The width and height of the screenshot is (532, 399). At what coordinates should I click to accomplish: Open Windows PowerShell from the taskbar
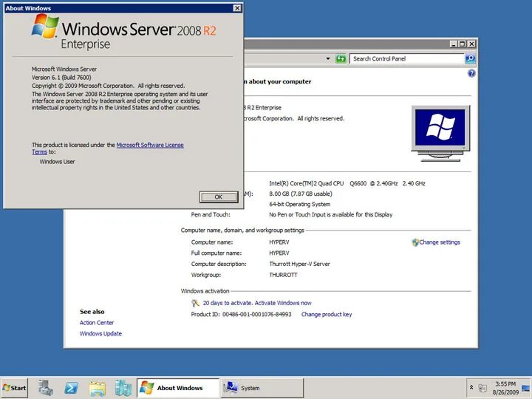(71, 388)
